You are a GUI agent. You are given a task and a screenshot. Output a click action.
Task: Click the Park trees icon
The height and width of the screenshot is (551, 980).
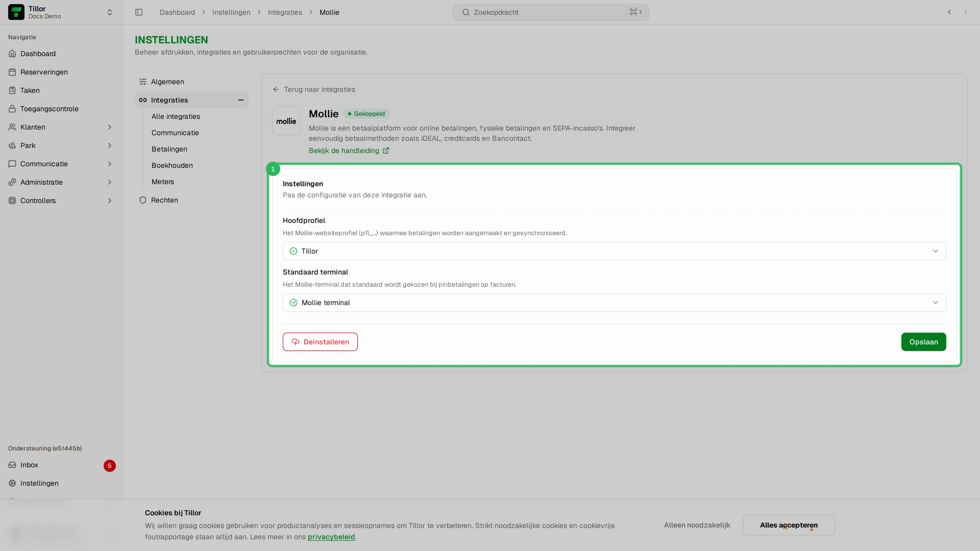point(12,145)
